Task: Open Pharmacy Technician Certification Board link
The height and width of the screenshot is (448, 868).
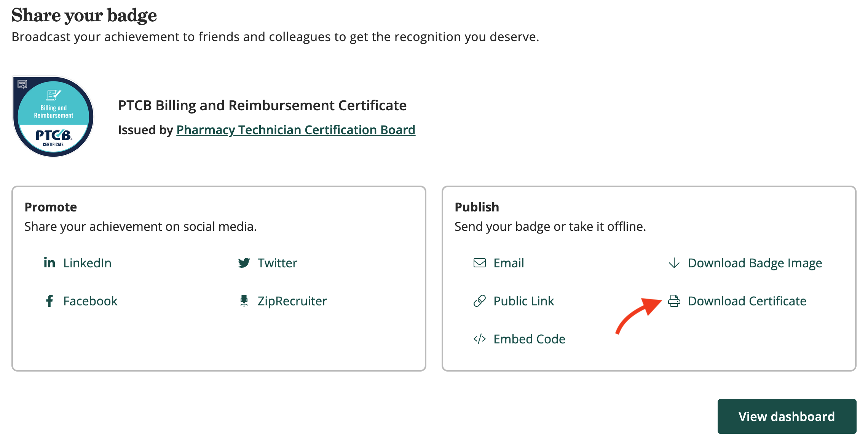Action: [x=296, y=130]
